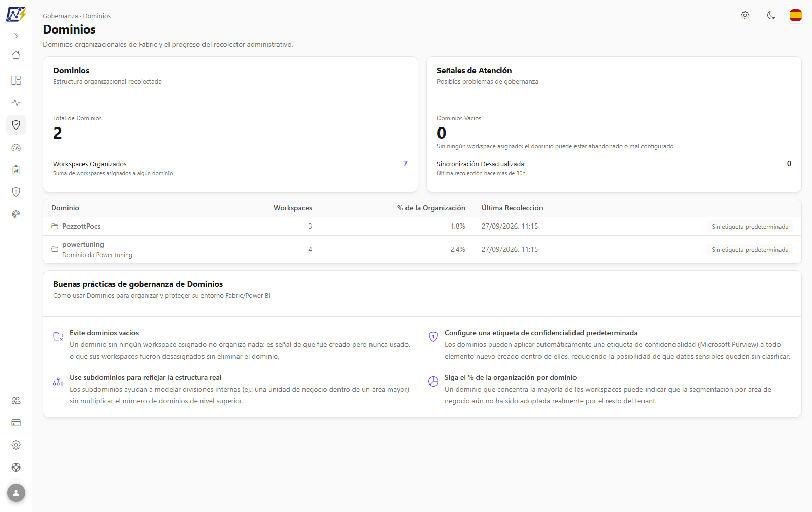Select the governance shield-check icon in the sidebar
The image size is (812, 512).
pyautogui.click(x=16, y=125)
